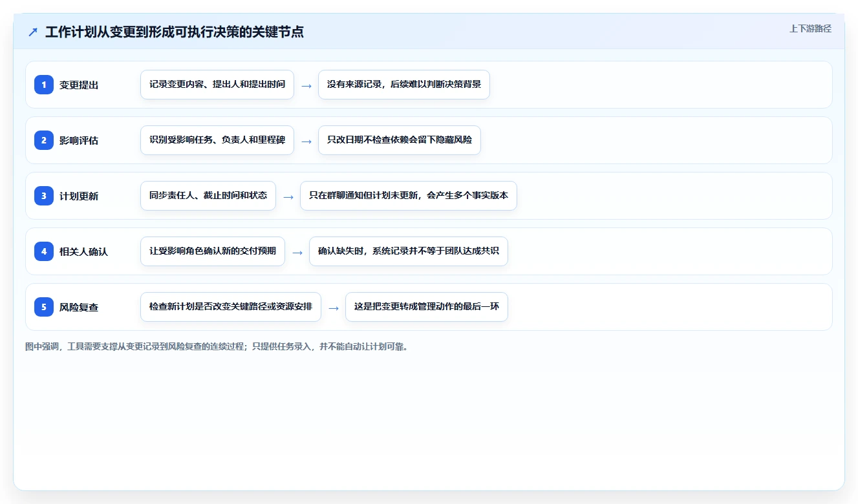
Task: Click the arrow in the 变更提出 row
Action: pyautogui.click(x=306, y=85)
